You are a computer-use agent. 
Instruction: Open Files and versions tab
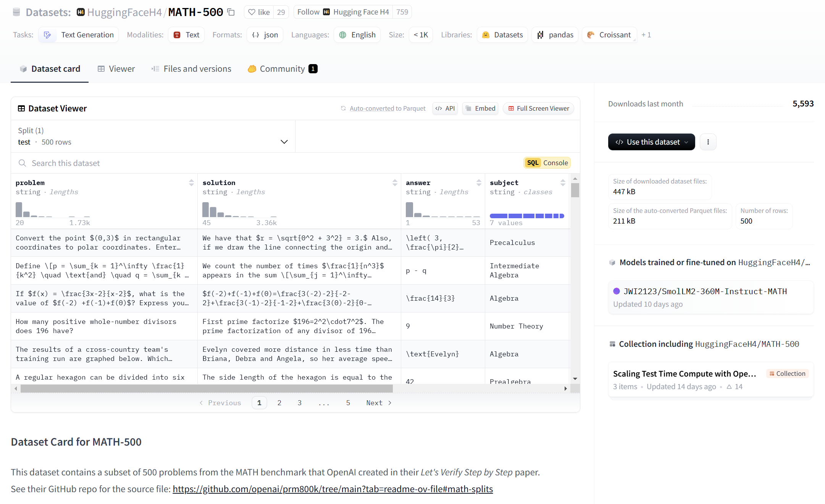click(191, 69)
